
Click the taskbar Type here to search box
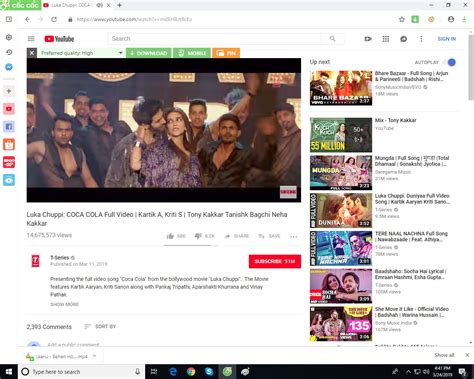pos(81,372)
